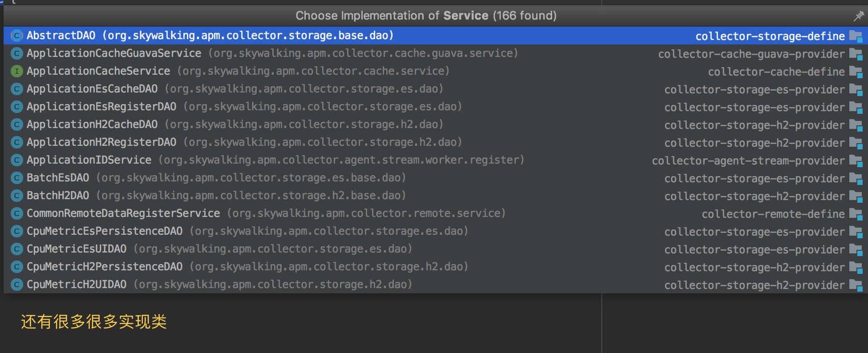This screenshot has width=868, height=353.
Task: Select ApplicationEsCacheDAO implementation
Action: tap(435, 89)
